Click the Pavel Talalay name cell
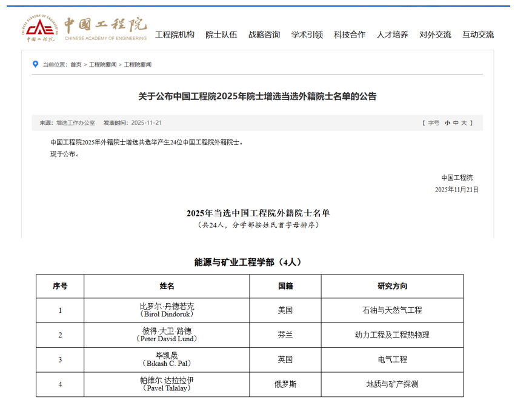Viewport: 529px width, 420px height. 167,384
